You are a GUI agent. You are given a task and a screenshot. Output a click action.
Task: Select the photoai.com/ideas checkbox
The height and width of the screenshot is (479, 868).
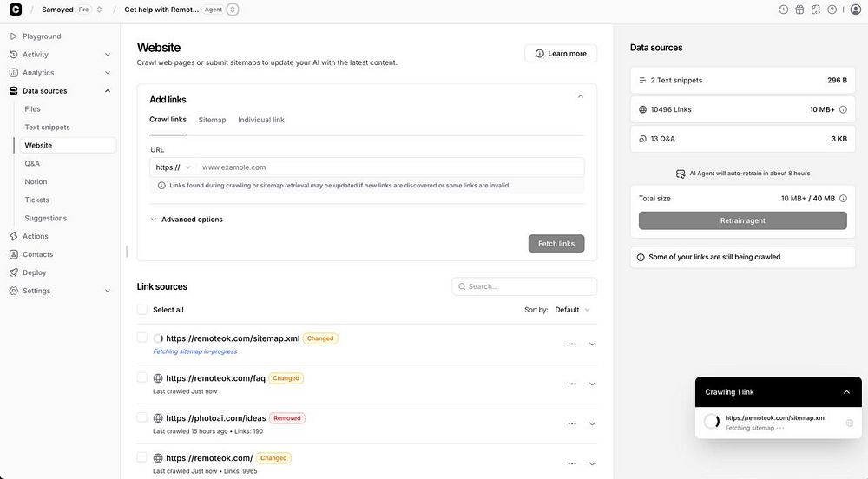coord(142,417)
